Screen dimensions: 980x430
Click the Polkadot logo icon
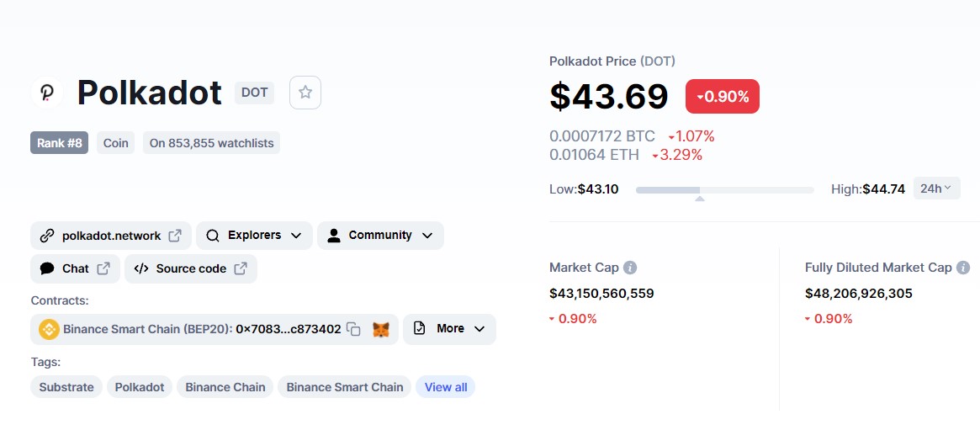click(x=47, y=93)
